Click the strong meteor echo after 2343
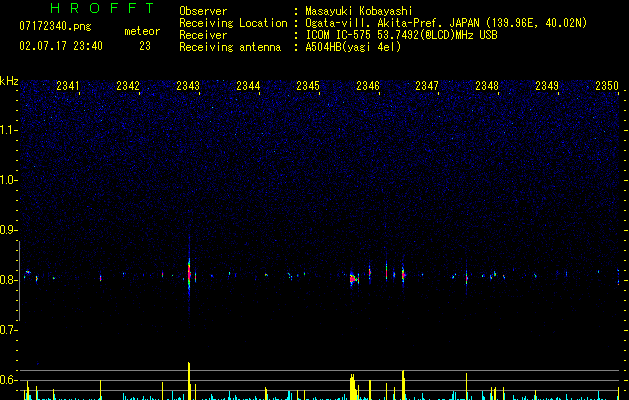629x400 pixels. (x=189, y=273)
